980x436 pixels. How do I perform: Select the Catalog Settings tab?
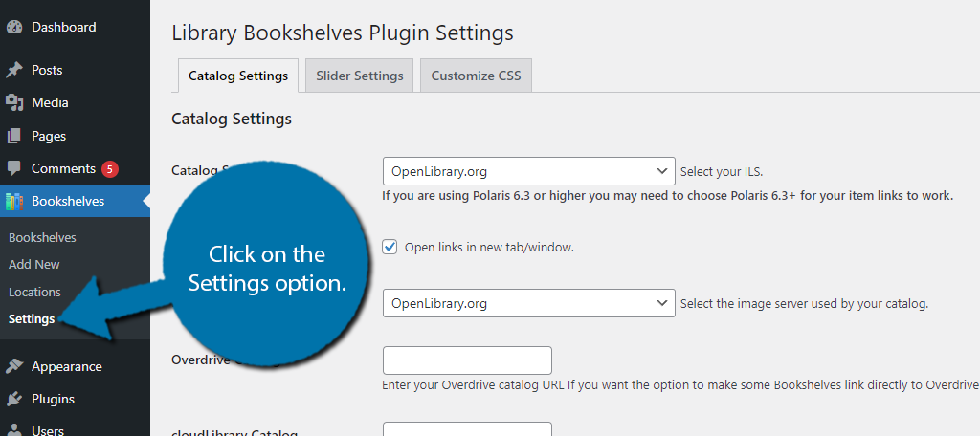point(238,76)
